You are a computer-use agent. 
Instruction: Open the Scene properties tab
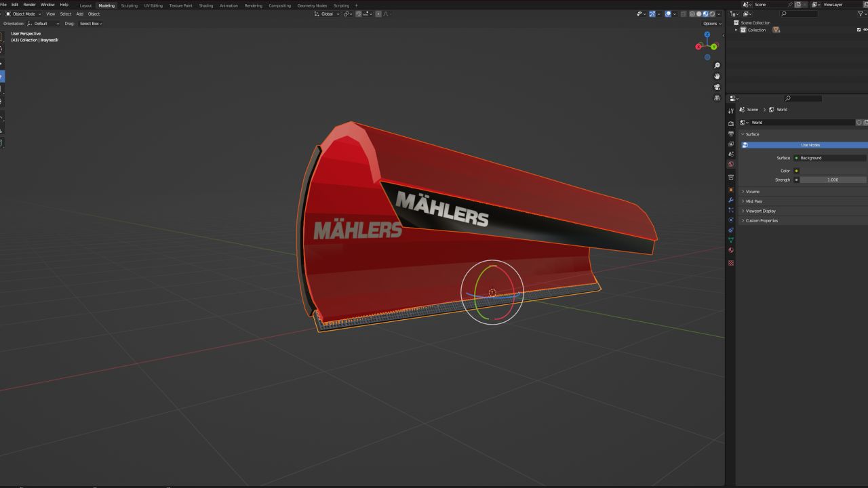coord(731,154)
